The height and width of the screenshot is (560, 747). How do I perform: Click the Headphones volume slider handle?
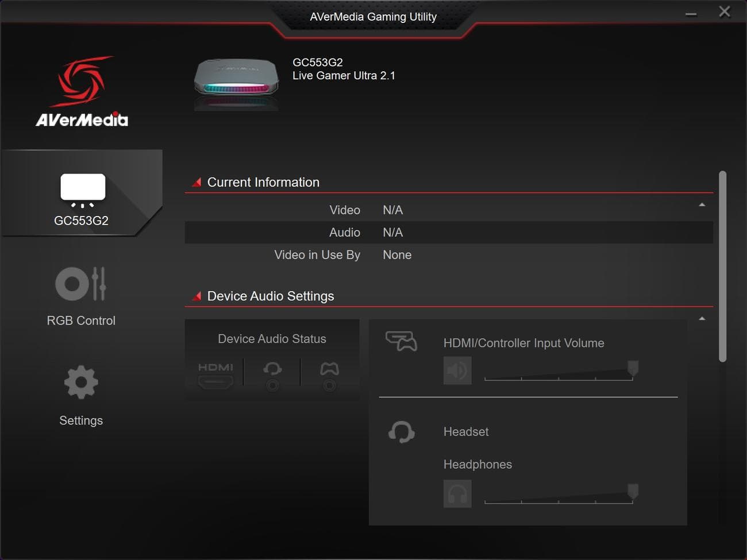pos(633,493)
